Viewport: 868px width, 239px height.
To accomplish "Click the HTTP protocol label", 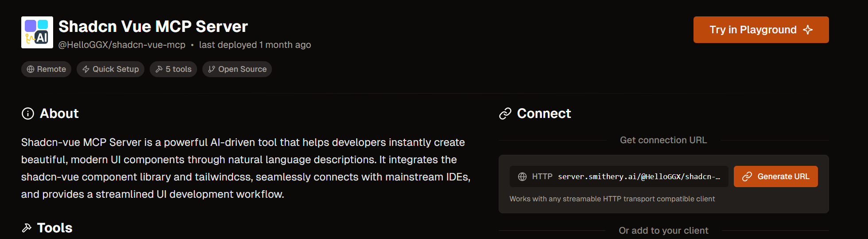I will click(542, 176).
